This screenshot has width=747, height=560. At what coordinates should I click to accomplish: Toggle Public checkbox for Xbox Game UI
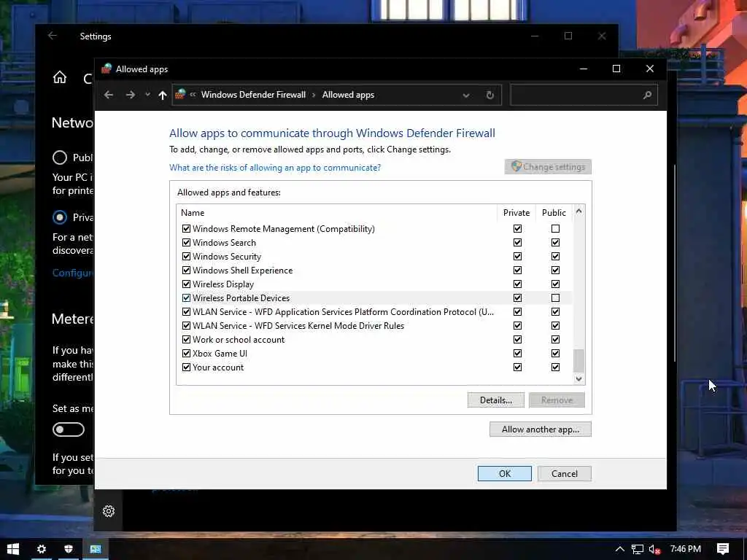[555, 354]
